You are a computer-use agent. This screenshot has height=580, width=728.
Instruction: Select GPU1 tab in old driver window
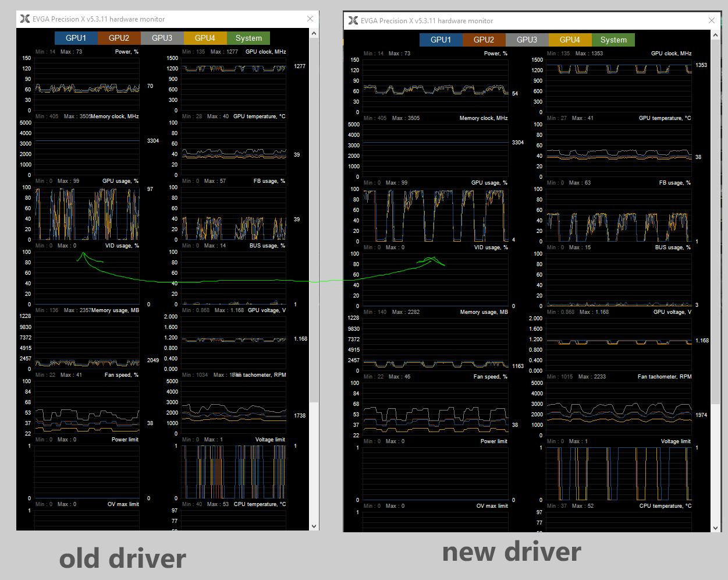tap(76, 38)
